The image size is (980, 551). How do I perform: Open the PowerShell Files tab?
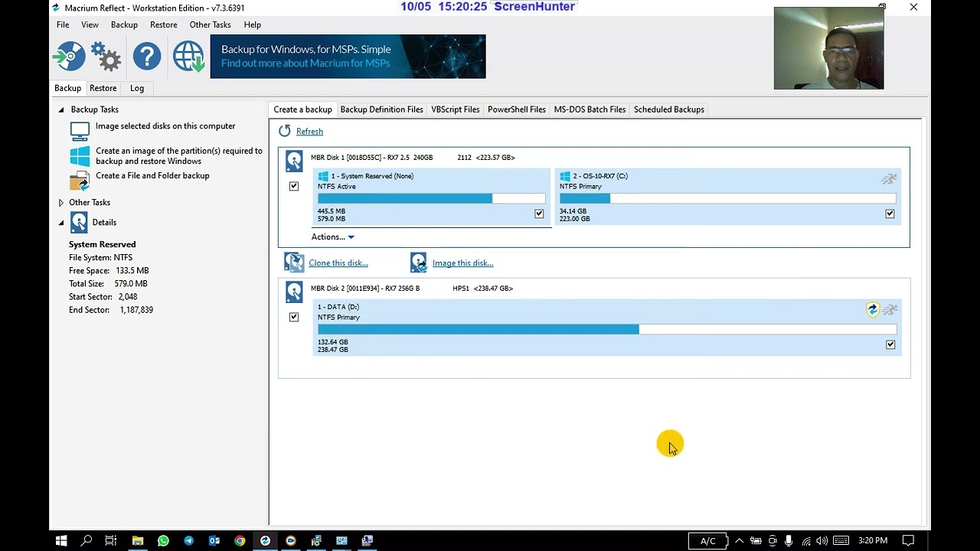pyautogui.click(x=517, y=109)
